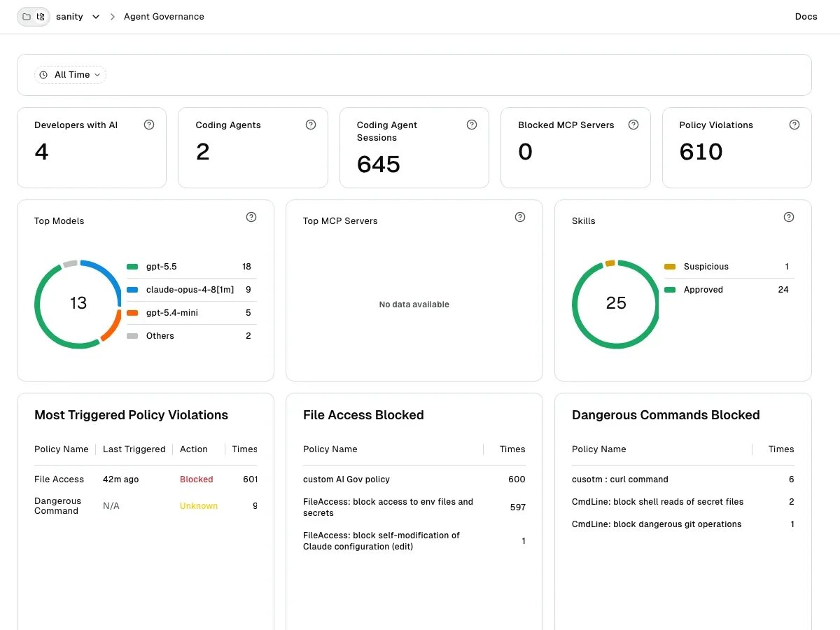Image resolution: width=840 pixels, height=630 pixels.
Task: Click the File Access policy row name
Action: click(59, 479)
